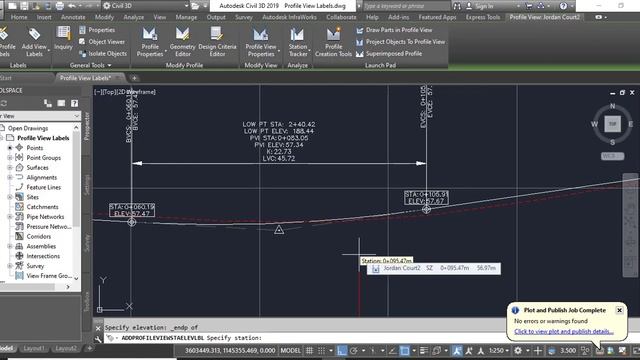The width and height of the screenshot is (640, 360).
Task: Toggle lineweight display in status bar
Action: [x=424, y=350]
